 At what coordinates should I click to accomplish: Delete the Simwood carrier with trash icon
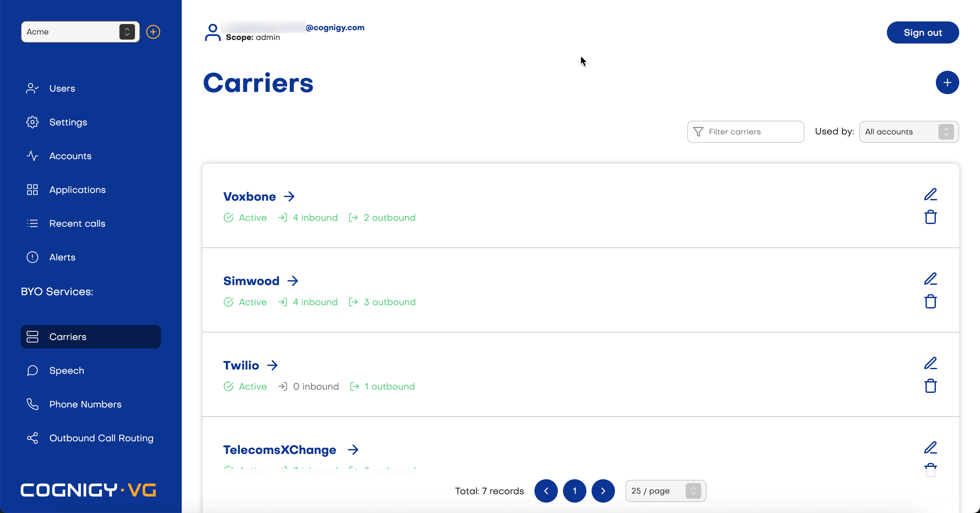pos(931,302)
